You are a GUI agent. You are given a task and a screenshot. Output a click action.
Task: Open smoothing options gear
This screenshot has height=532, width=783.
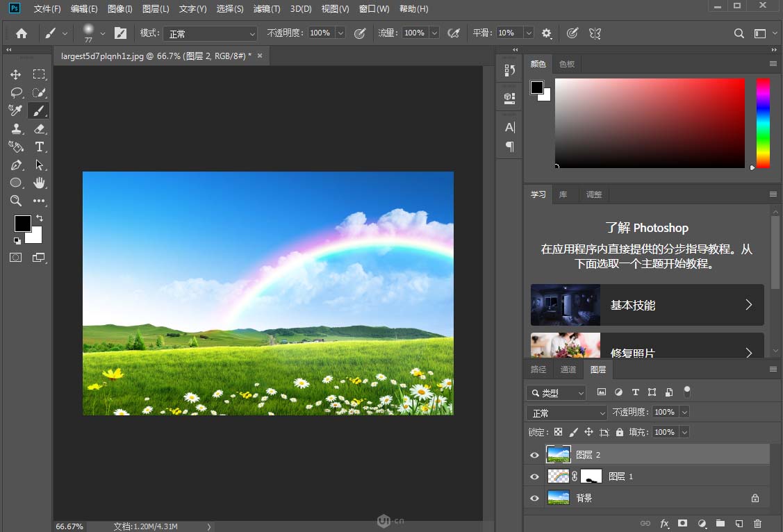(x=546, y=33)
